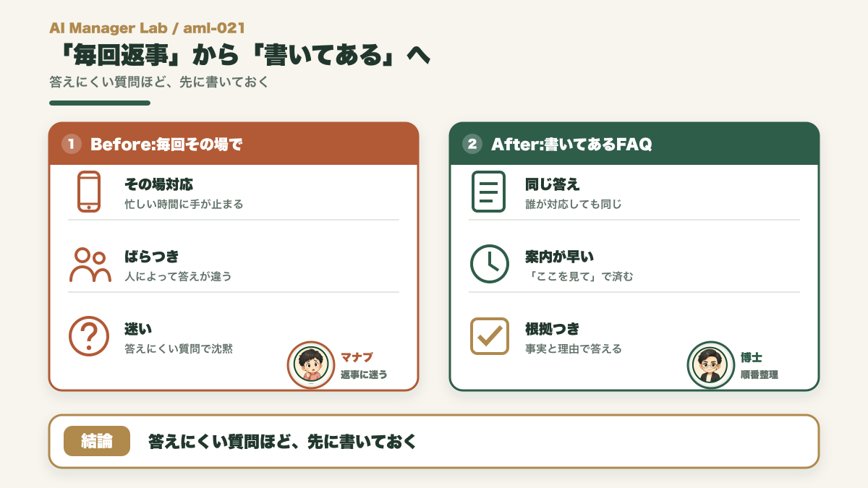Viewport: 868px width, 488px height.
Task: Click the マナブ character avatar
Action: coord(311,365)
